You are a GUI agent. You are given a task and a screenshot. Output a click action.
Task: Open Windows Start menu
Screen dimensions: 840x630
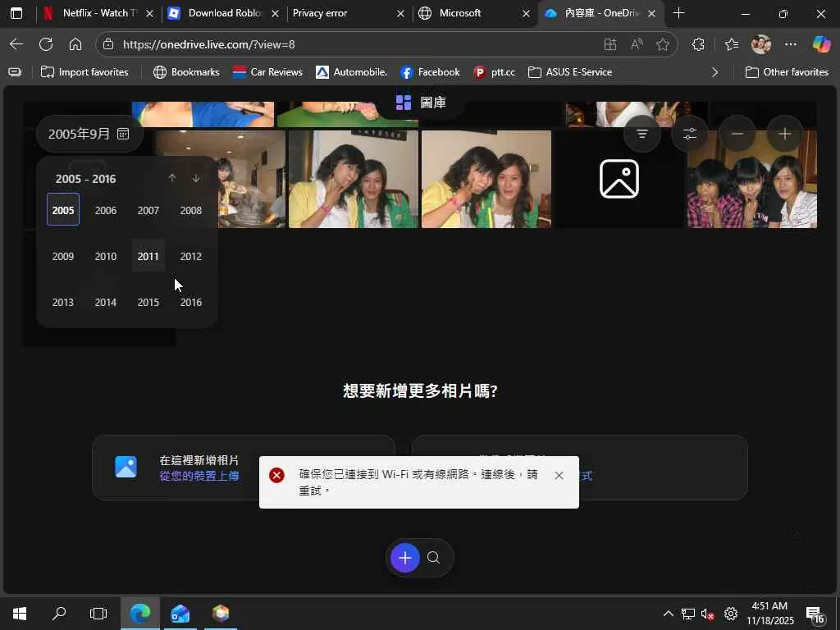click(x=20, y=614)
